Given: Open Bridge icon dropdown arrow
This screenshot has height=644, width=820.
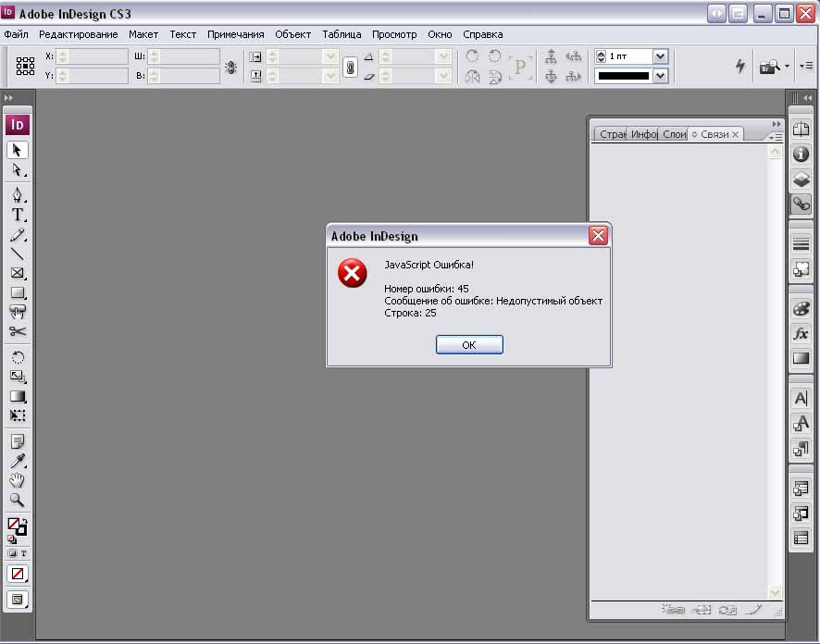Looking at the screenshot, I should pyautogui.click(x=787, y=67).
